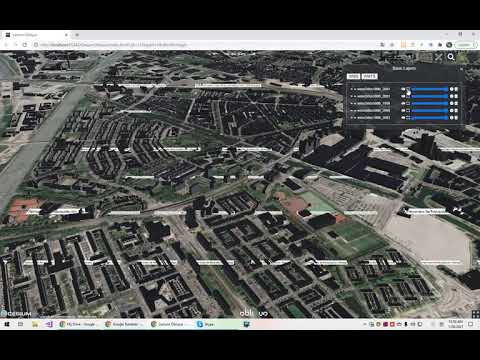Click the Cesium logo credit link

17,314
